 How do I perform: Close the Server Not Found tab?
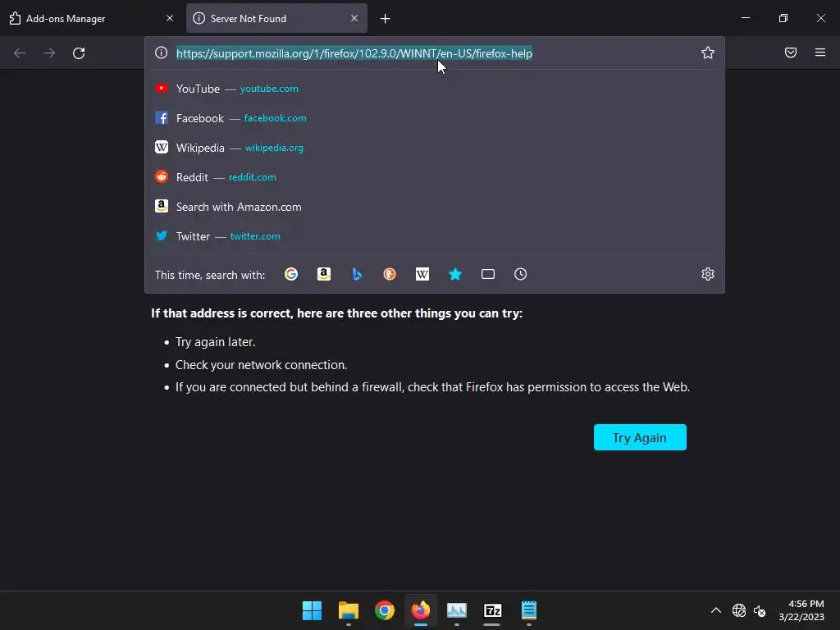click(354, 18)
